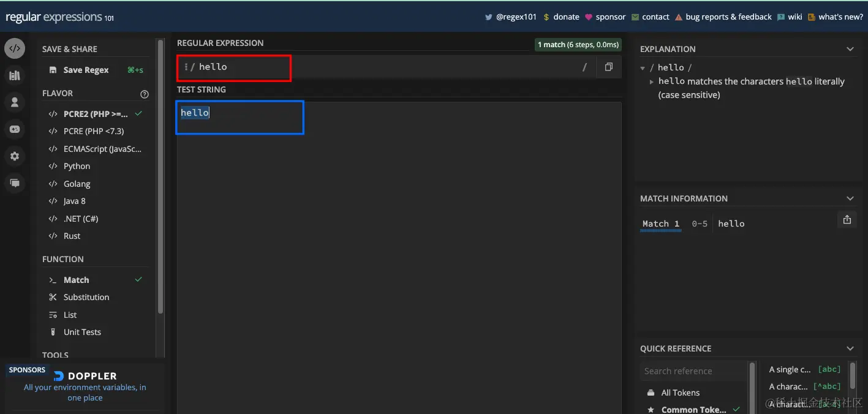The image size is (868, 414).
Task: Open the community chat sidebar icon
Action: click(x=15, y=183)
